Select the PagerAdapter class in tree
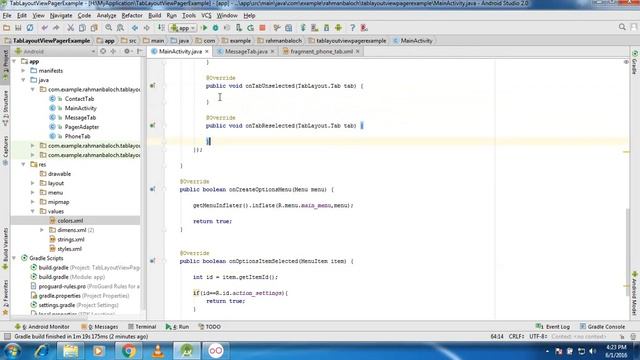This screenshot has height=360, width=640. point(82,127)
